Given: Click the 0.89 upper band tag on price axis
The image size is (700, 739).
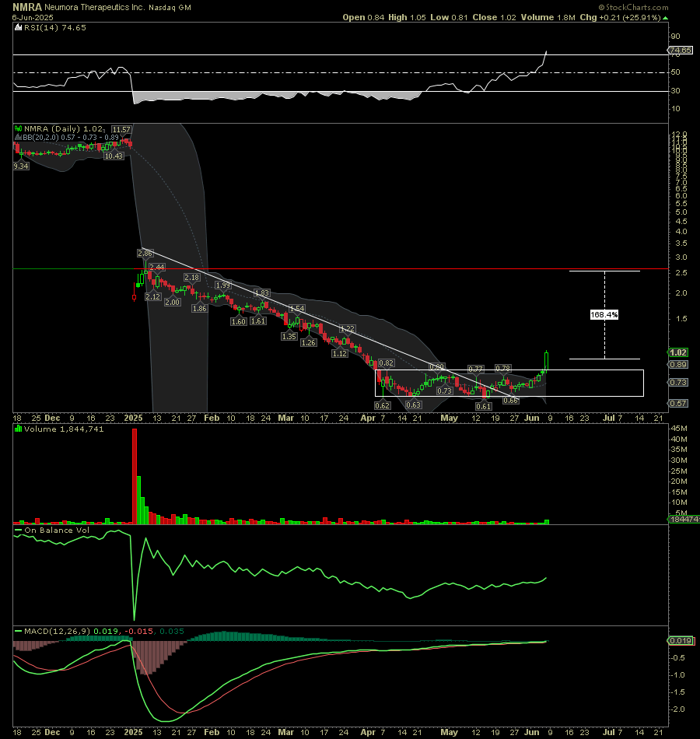Looking at the screenshot, I should (x=678, y=365).
